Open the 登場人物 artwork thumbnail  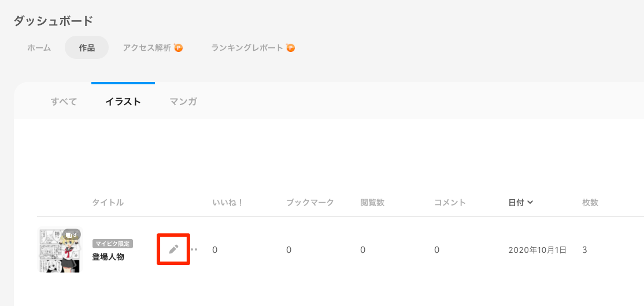[60, 249]
